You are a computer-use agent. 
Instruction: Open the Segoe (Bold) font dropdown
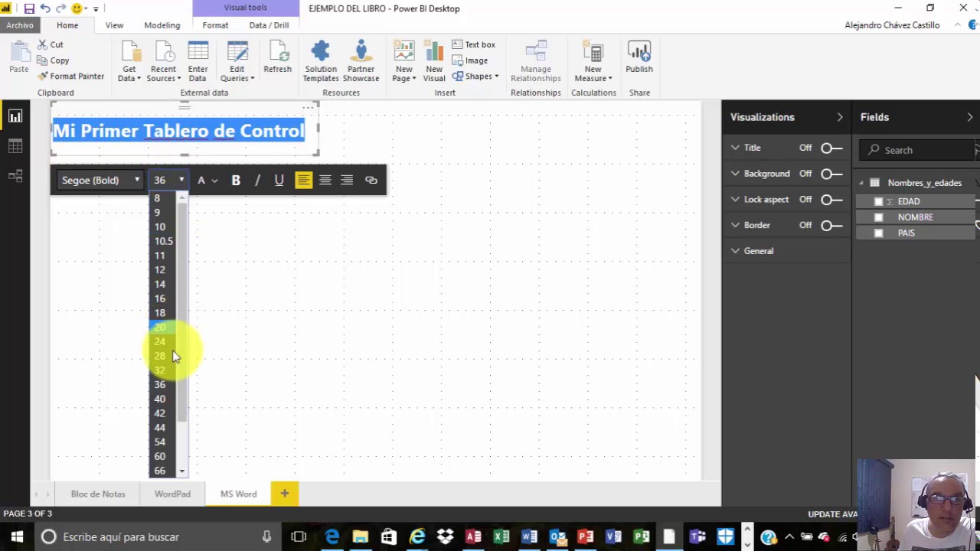pyautogui.click(x=100, y=181)
